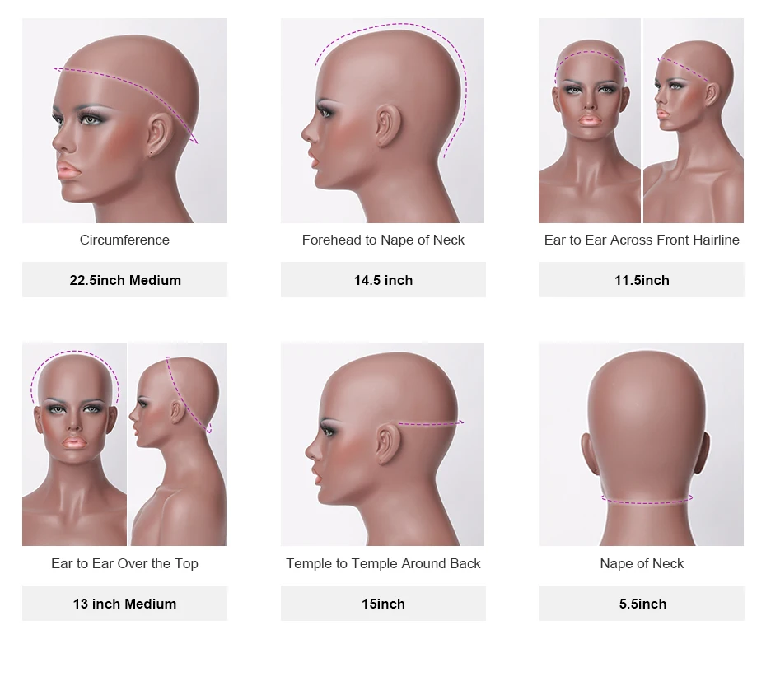Select the 15inch measurement box
Screen dimensions: 766x700
[x=384, y=604]
